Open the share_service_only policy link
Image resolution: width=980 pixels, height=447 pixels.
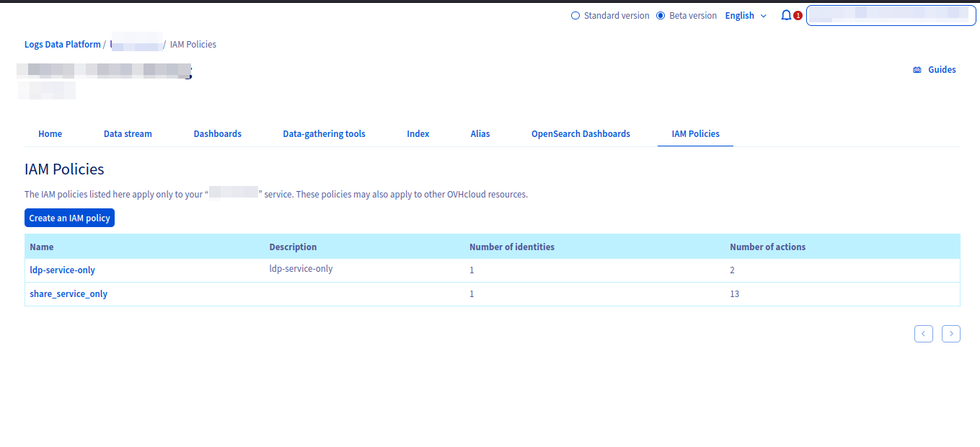coord(69,294)
